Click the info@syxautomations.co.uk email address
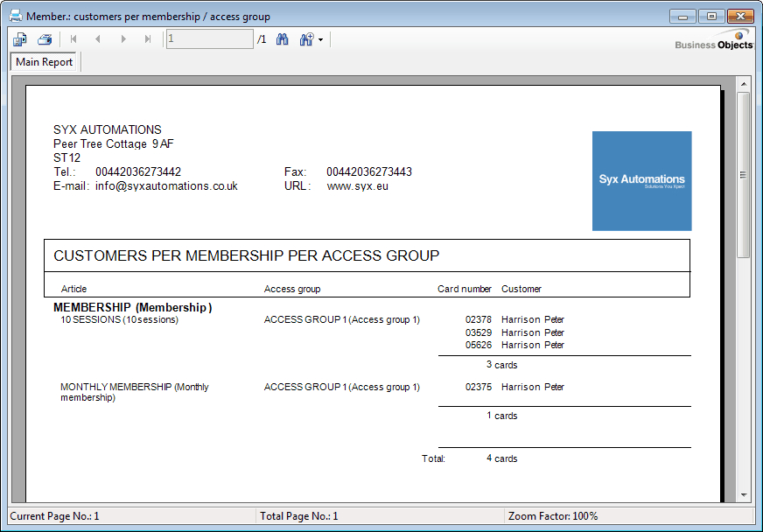 pos(166,186)
